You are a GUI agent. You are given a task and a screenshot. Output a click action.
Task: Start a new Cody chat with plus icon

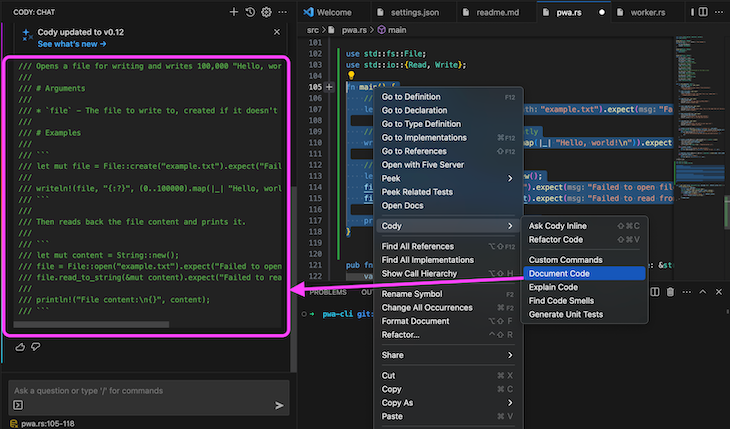(x=233, y=12)
